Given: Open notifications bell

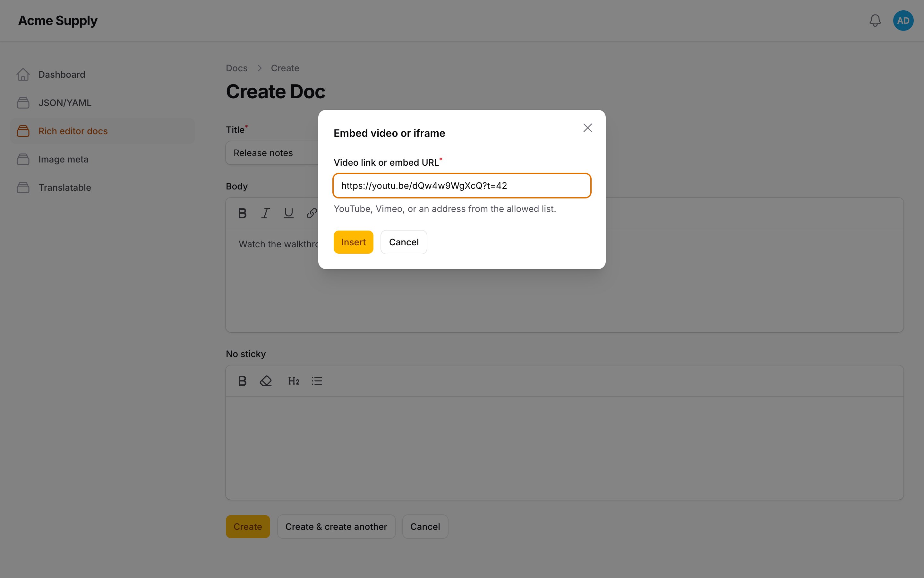Looking at the screenshot, I should click(x=875, y=21).
